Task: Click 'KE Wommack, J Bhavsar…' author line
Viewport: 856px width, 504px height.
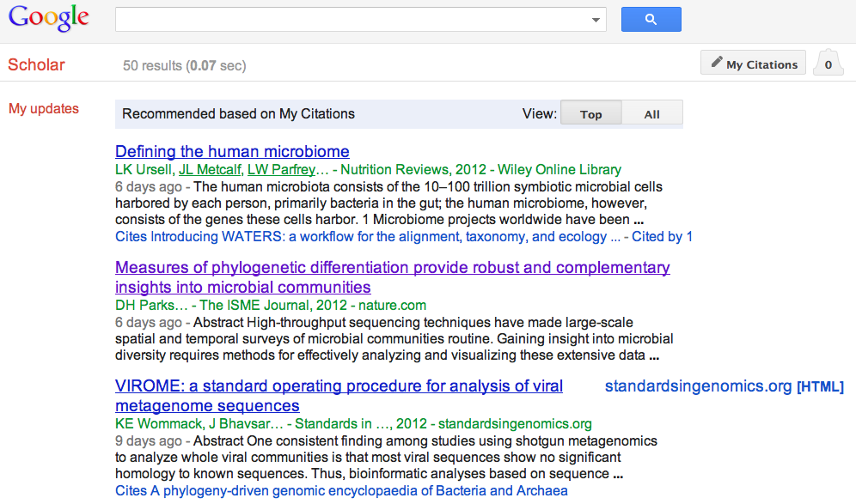Action: [x=353, y=424]
